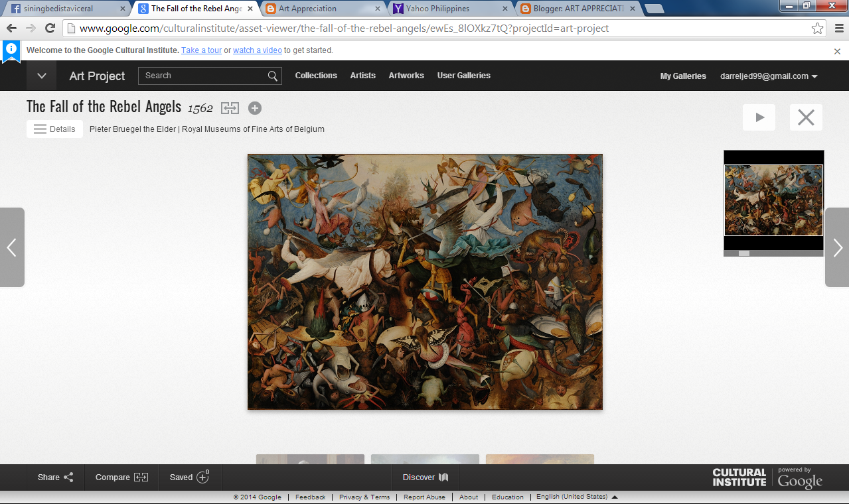
Task: Expand the top-left chevron menu
Action: (x=42, y=76)
